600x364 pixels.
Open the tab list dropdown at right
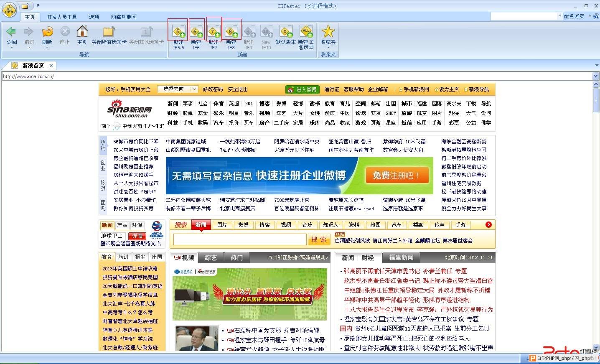tap(596, 66)
